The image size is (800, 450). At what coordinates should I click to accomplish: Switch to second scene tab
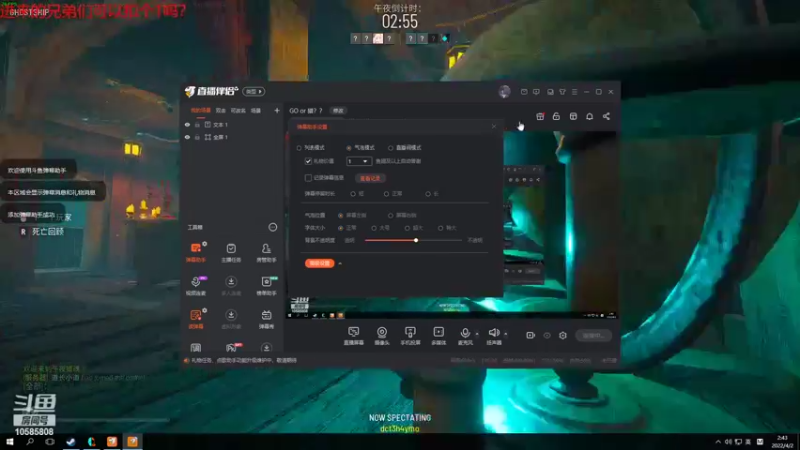[220, 110]
